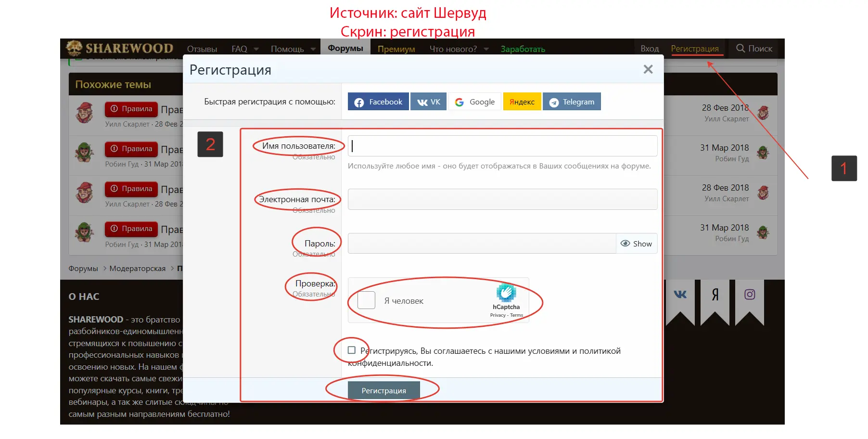Expand the FAQ dropdown arrow
Screen dimensions: 868x439
[x=256, y=49]
